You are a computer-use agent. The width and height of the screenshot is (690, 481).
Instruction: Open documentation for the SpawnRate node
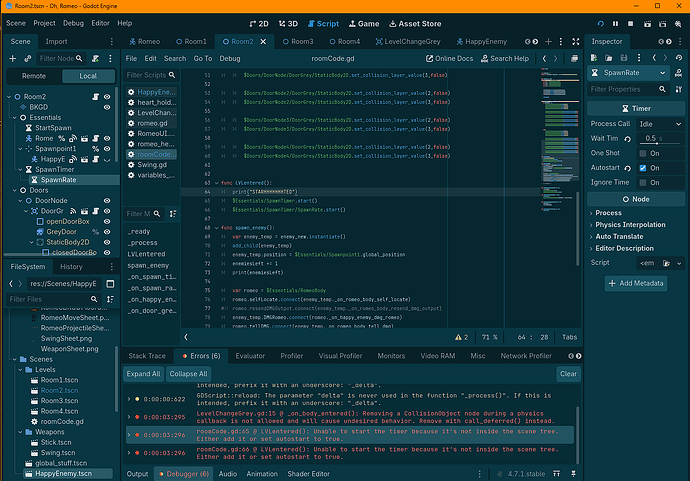(679, 73)
